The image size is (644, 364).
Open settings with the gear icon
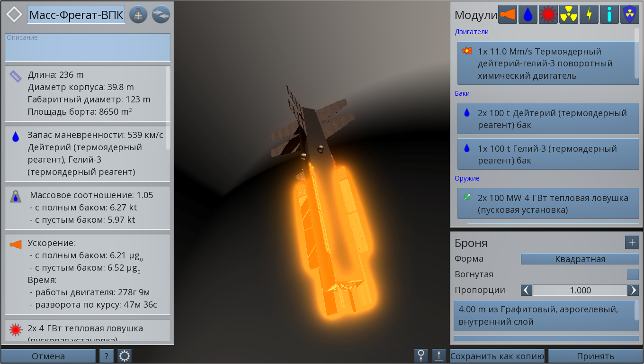[125, 356]
